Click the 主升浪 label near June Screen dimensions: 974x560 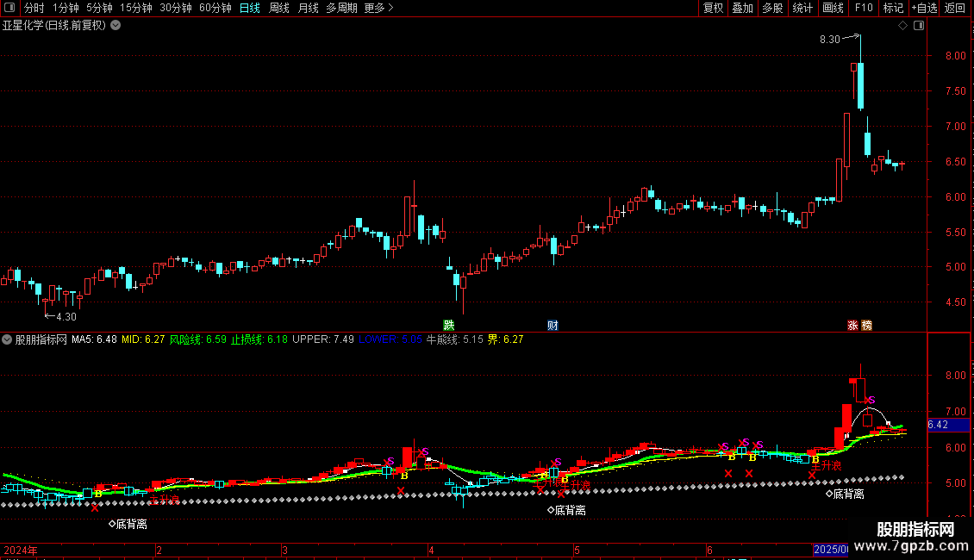826,465
